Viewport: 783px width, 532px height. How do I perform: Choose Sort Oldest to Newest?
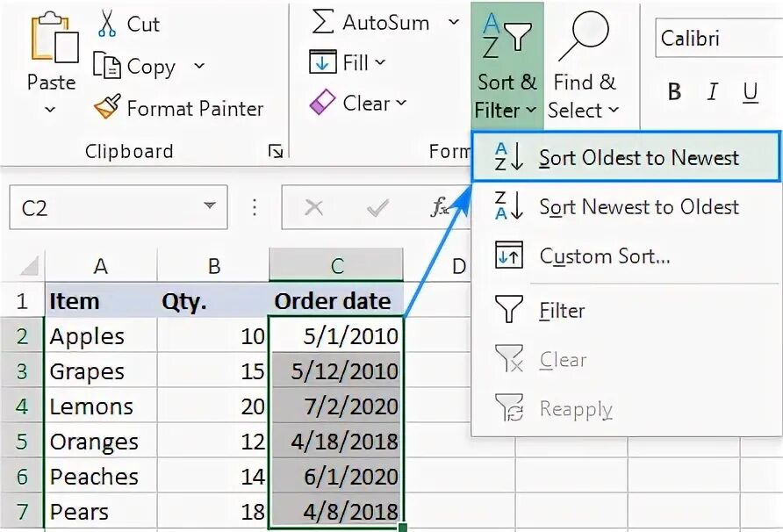(625, 158)
